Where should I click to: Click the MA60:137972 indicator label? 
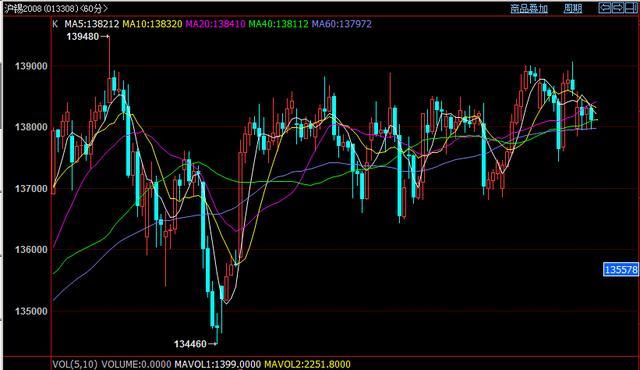coord(342,24)
